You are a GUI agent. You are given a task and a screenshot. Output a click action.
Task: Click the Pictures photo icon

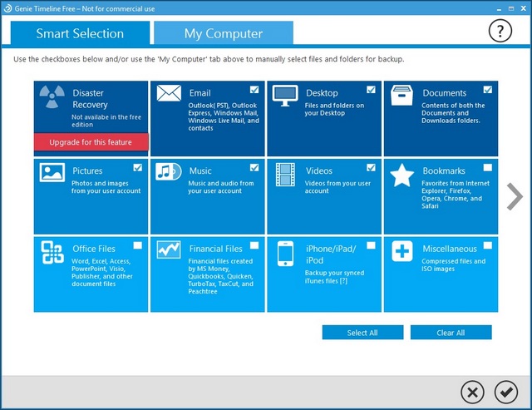52,172
